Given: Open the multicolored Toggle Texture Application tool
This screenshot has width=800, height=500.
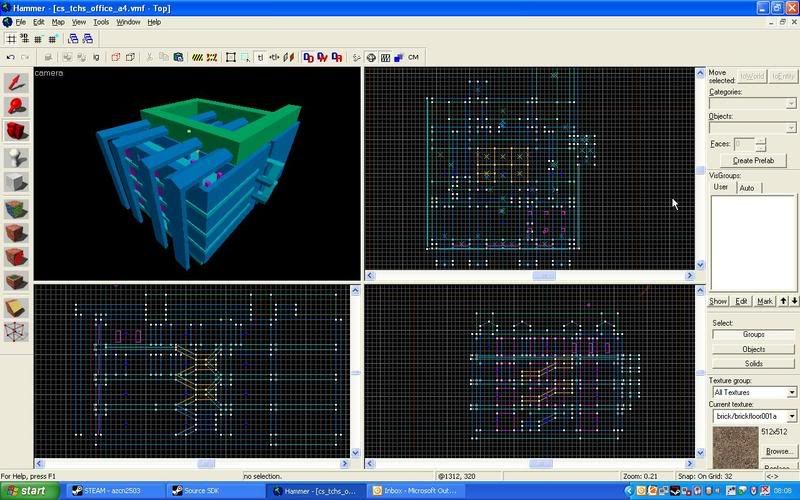Looking at the screenshot, I should (16, 209).
